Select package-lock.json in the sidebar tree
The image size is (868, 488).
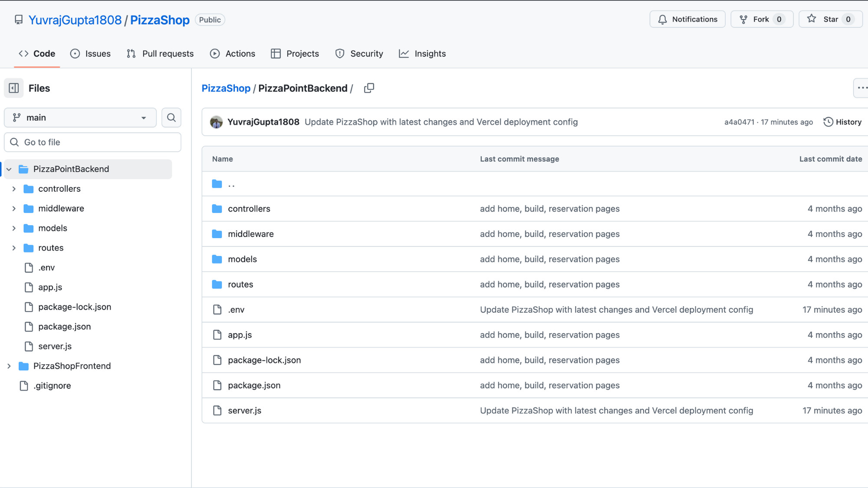pos(75,307)
